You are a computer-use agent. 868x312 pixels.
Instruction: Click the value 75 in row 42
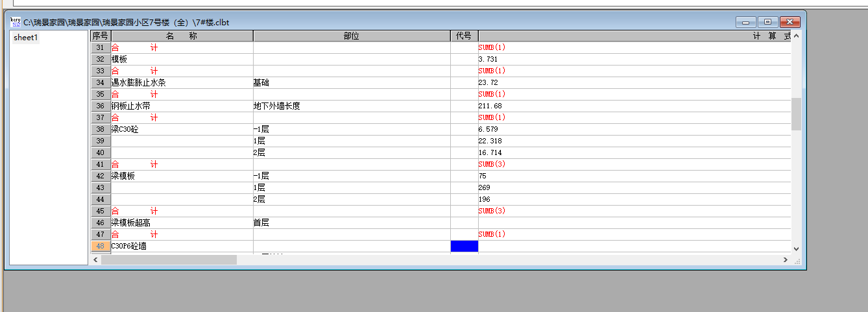(483, 176)
